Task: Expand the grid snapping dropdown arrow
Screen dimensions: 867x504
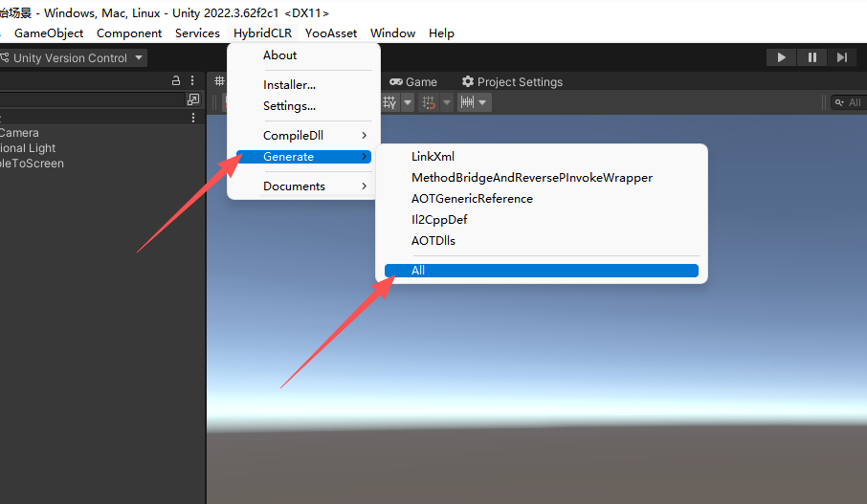Action: pyautogui.click(x=447, y=102)
